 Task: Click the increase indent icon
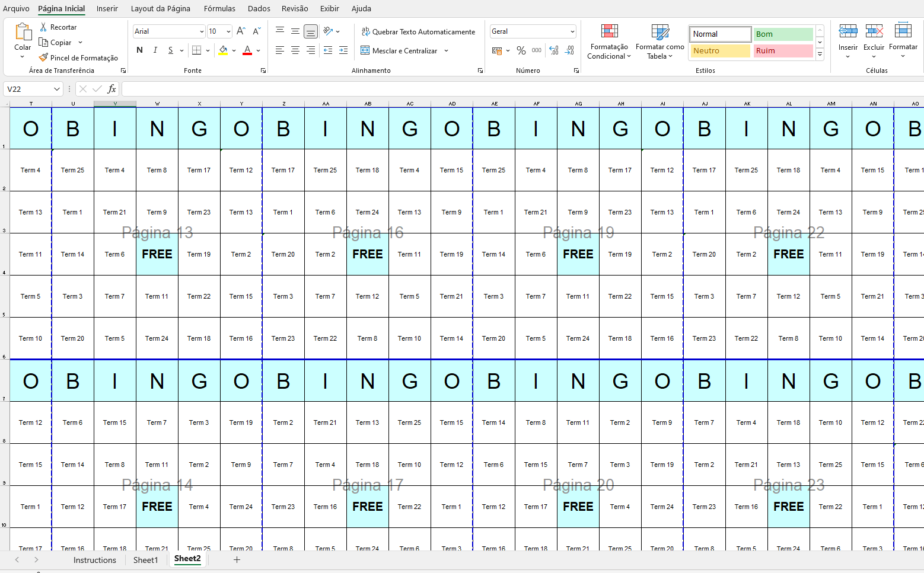point(343,51)
